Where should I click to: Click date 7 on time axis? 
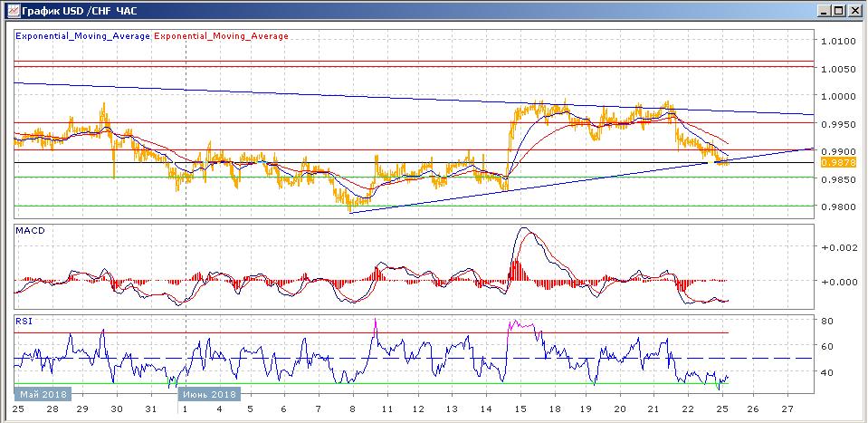(x=318, y=409)
